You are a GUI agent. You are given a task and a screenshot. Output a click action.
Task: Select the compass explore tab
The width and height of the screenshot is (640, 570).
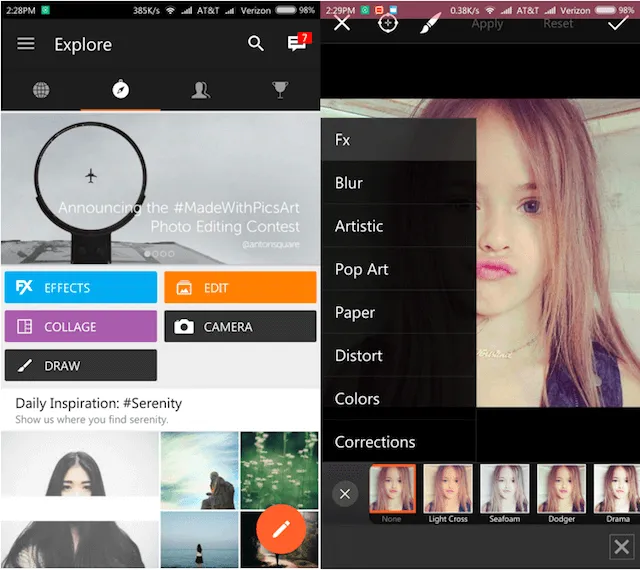[120, 90]
